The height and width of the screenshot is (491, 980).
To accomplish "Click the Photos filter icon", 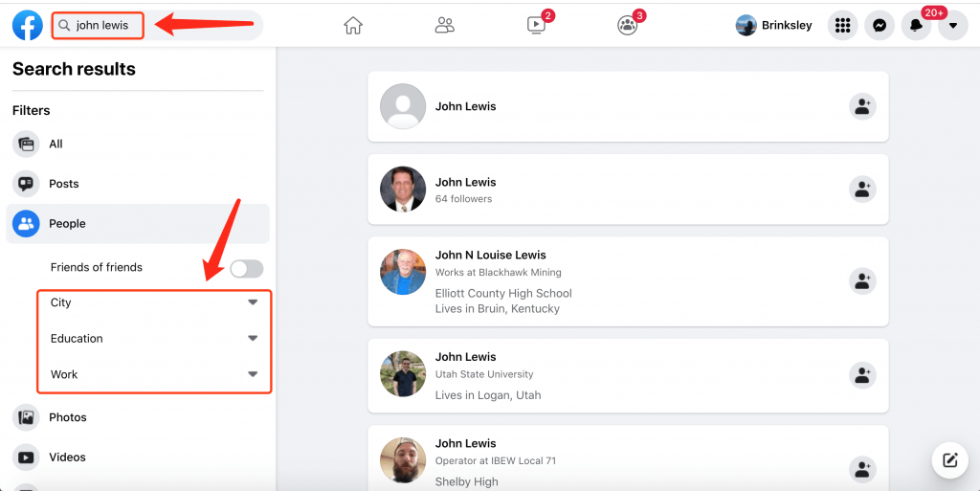I will pyautogui.click(x=26, y=417).
